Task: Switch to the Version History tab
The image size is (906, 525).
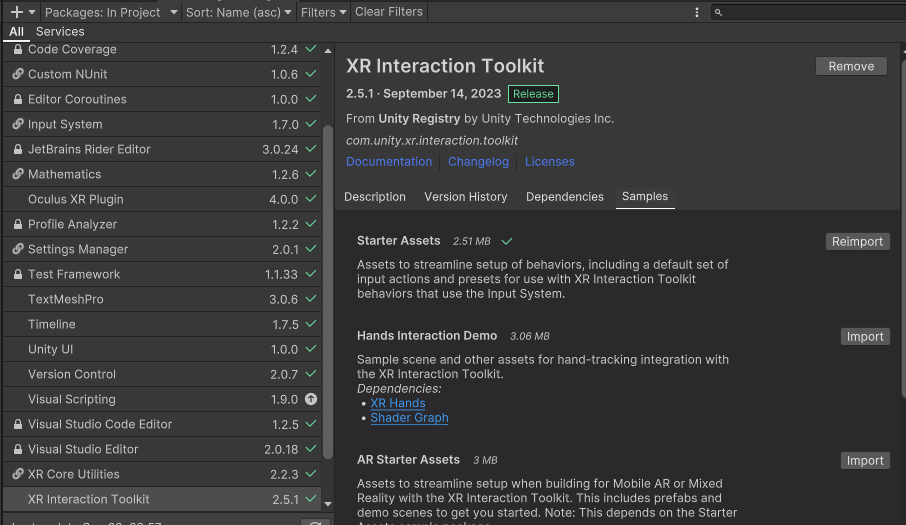Action: pyautogui.click(x=465, y=197)
